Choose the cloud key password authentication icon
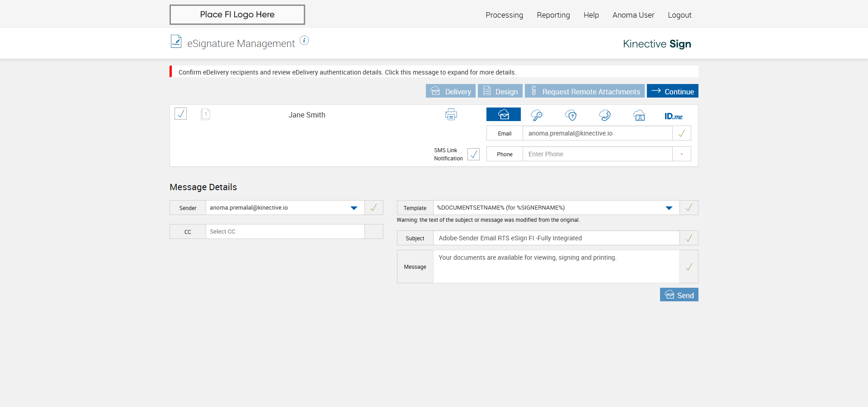This screenshot has height=407, width=868. (x=537, y=115)
